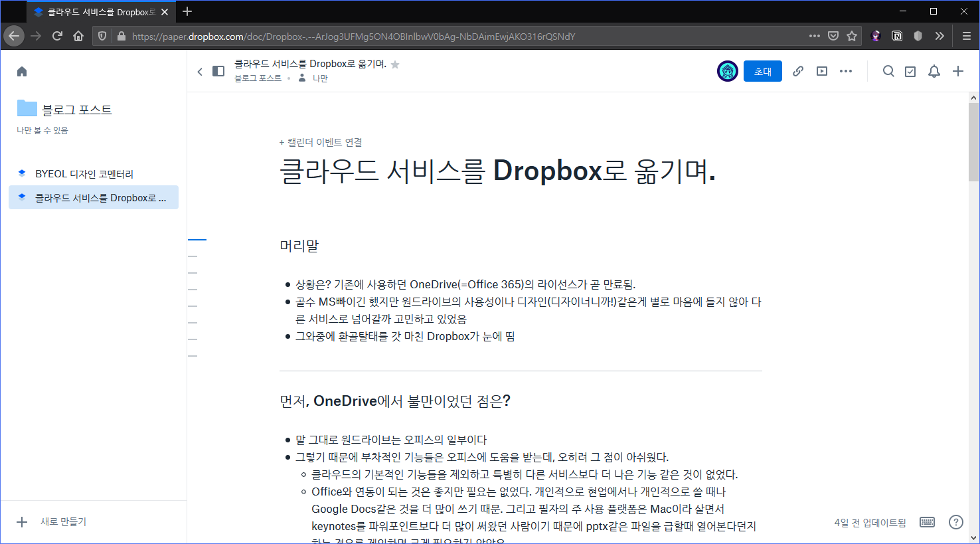Toggle the sidebar panel icon
This screenshot has width=980, height=544.
point(218,71)
